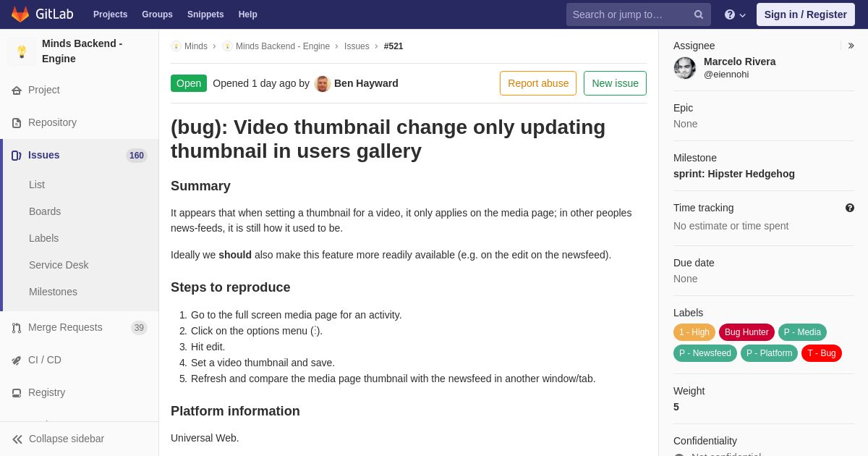
Task: Click the project title Minds Backend - Engine
Action: coord(82,51)
